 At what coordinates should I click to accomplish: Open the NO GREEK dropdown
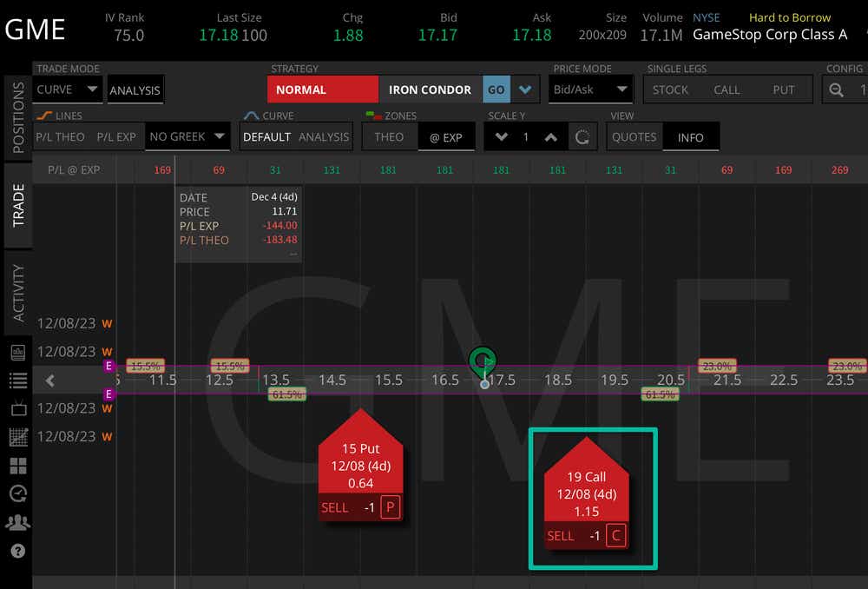point(187,136)
